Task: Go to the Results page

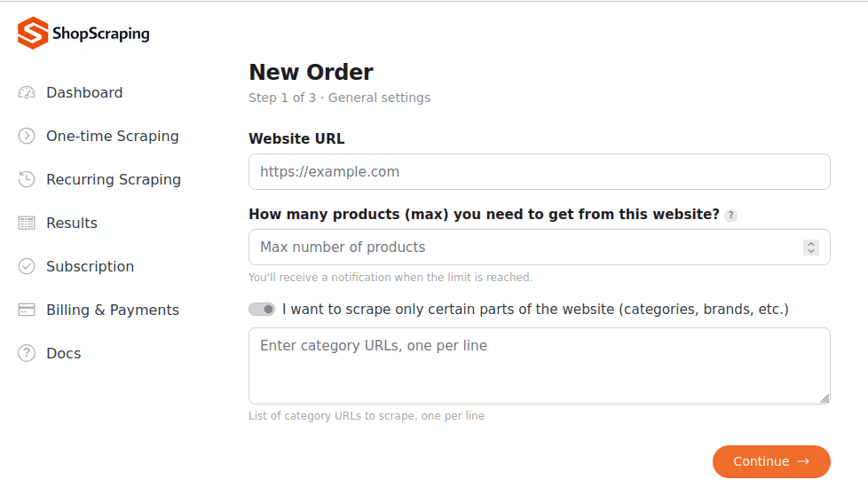Action: pos(72,223)
